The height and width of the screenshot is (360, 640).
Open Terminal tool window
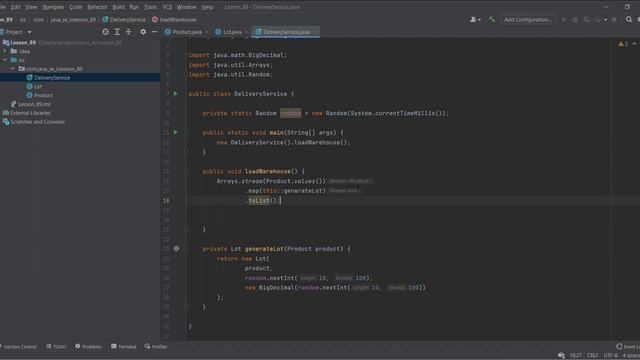124,347
